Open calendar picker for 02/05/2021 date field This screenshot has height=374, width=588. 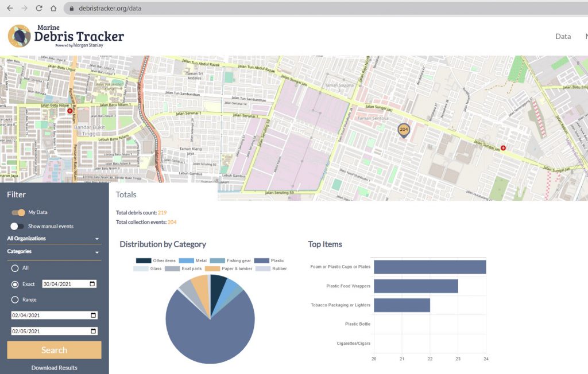[x=93, y=331]
